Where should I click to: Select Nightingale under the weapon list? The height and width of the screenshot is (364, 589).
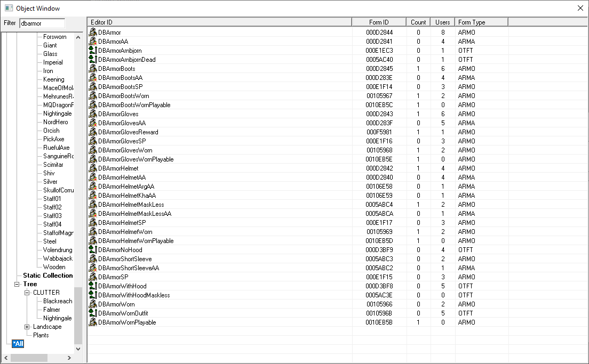tap(58, 114)
